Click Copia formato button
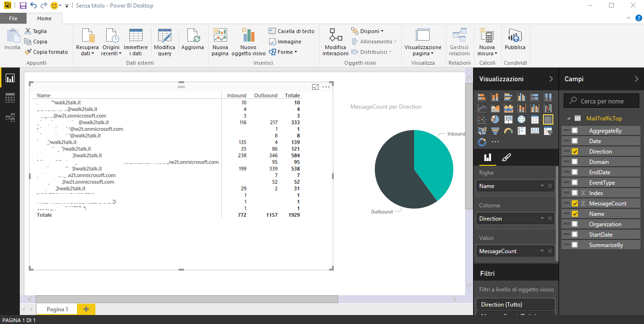Viewport: 644px width, 324px height. coord(46,52)
